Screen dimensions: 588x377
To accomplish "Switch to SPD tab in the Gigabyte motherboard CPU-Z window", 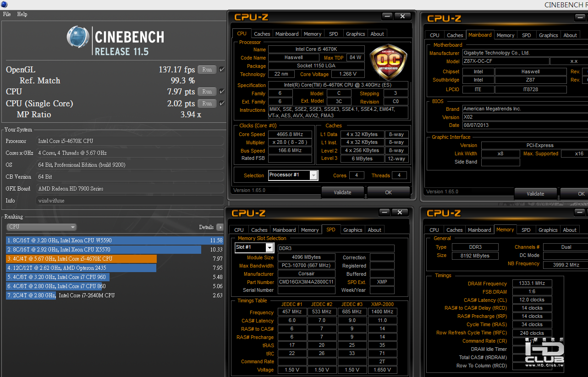I will coord(527,35).
